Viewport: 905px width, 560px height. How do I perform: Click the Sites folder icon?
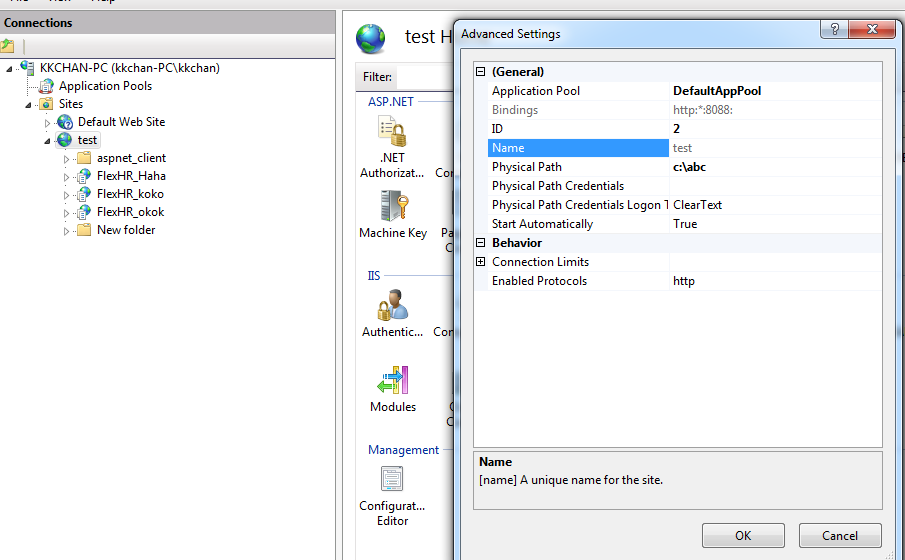tap(46, 104)
